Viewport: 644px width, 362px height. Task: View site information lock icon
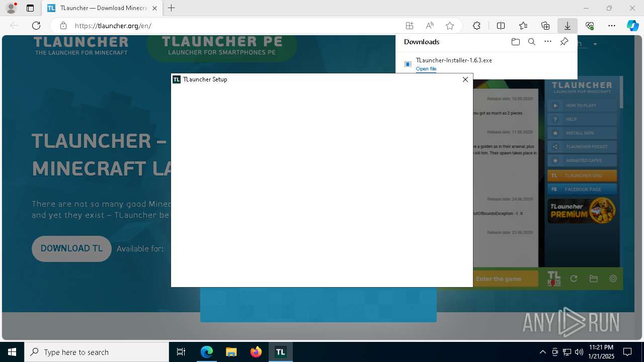pos(63,26)
